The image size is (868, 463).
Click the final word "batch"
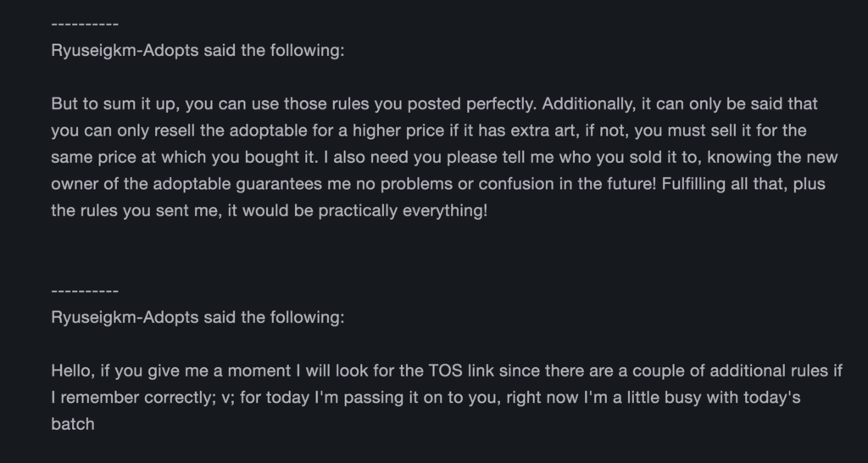73,424
